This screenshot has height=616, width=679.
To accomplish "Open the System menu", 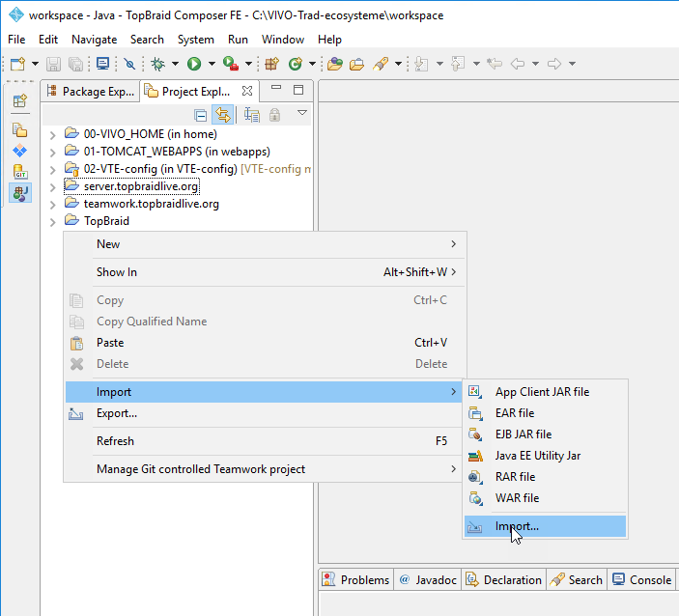I will point(196,40).
